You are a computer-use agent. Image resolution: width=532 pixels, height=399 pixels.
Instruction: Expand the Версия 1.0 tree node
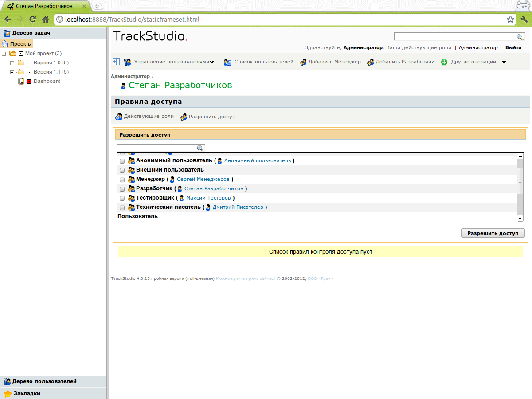12,63
